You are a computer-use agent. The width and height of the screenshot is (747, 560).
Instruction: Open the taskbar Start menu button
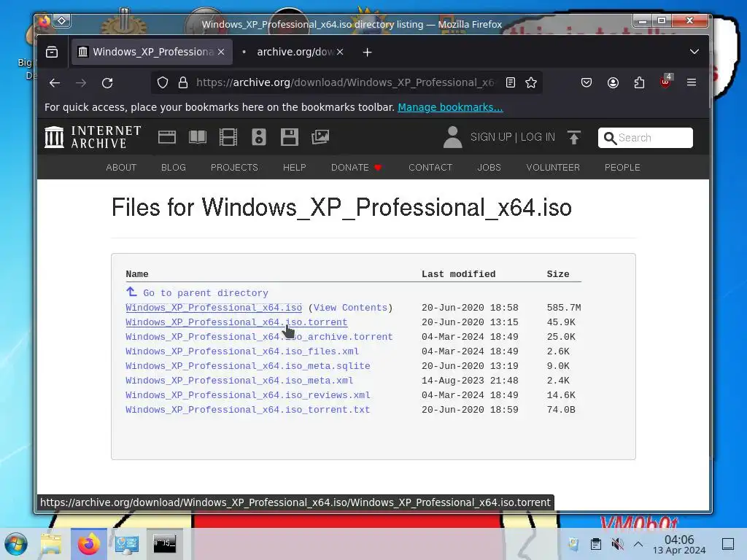(x=16, y=544)
